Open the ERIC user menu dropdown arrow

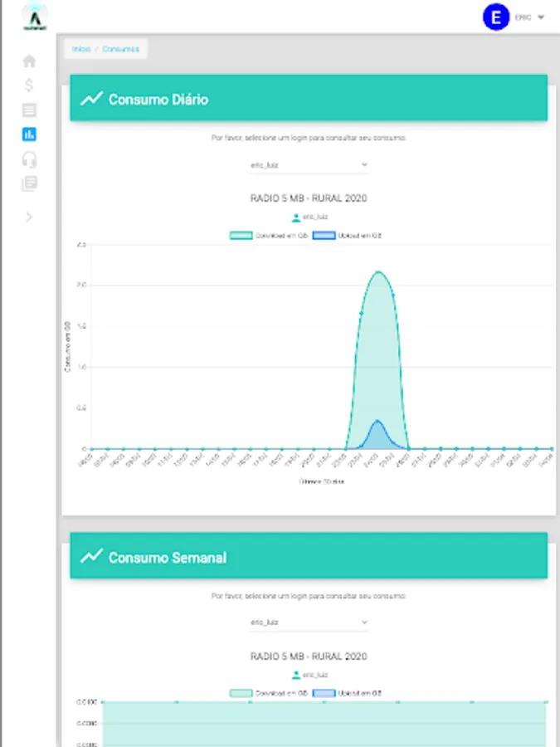540,17
